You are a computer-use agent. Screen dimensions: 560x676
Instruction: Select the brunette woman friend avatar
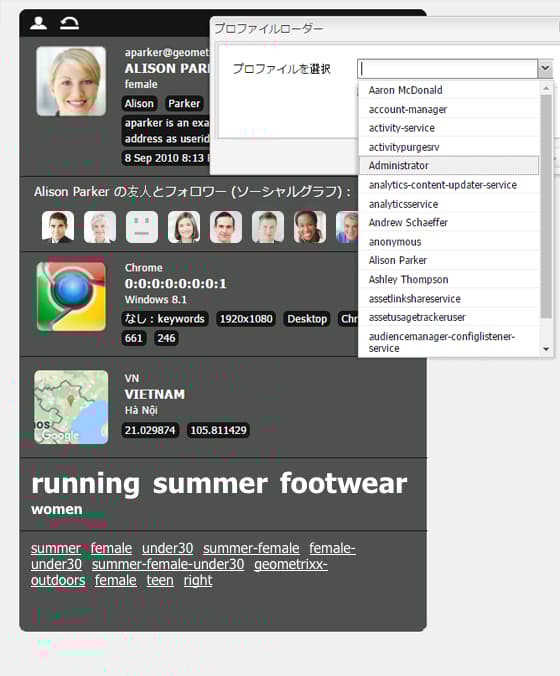(x=184, y=227)
